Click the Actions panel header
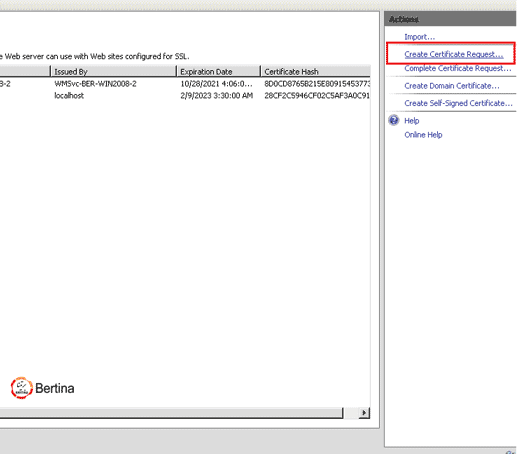518x454 pixels. (x=450, y=19)
